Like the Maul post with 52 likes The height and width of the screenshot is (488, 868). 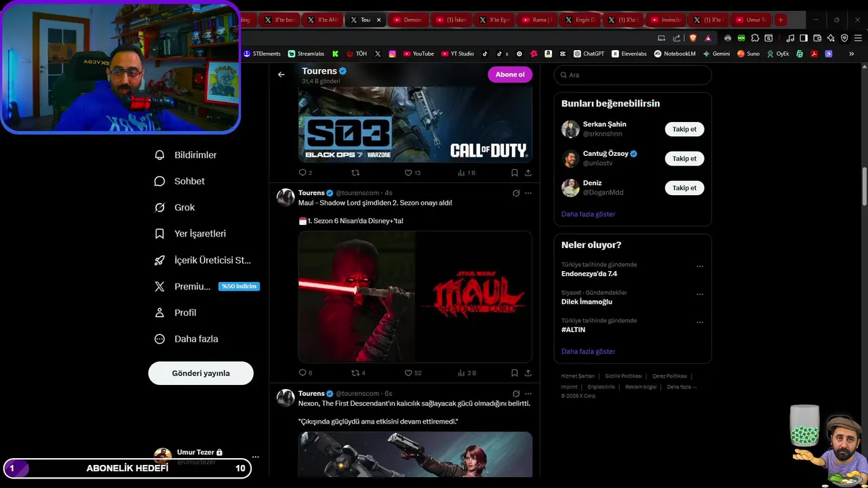412,373
